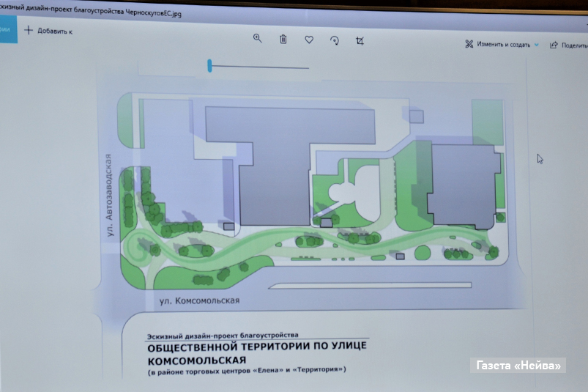The width and height of the screenshot is (588, 392).
Task: Click the zoom slider handle
Action: point(209,66)
